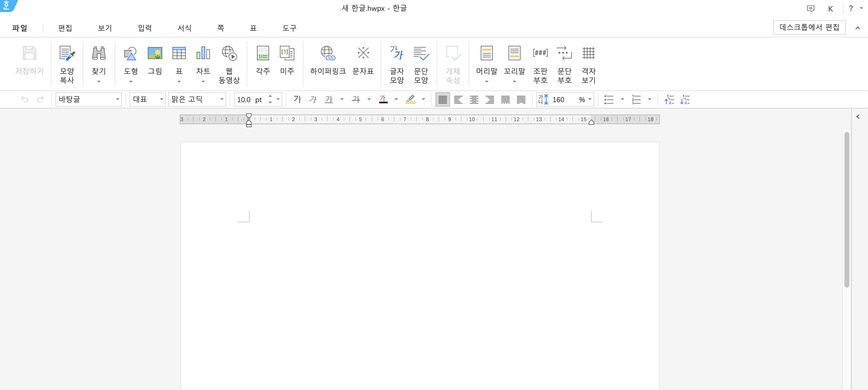
Task: Expand the 바탕글 style dropdown
Action: click(117, 99)
